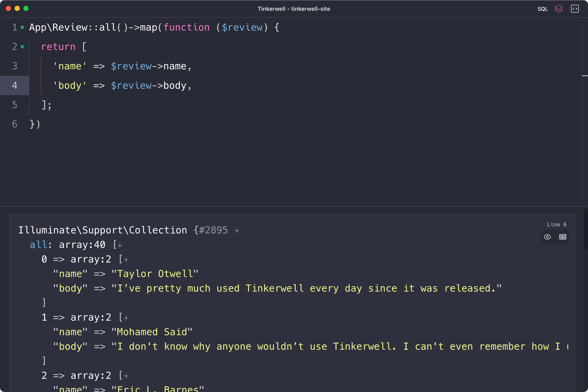Image resolution: width=588 pixels, height=392 pixels.
Task: Click the output panel scrollbar
Action: (x=586, y=229)
